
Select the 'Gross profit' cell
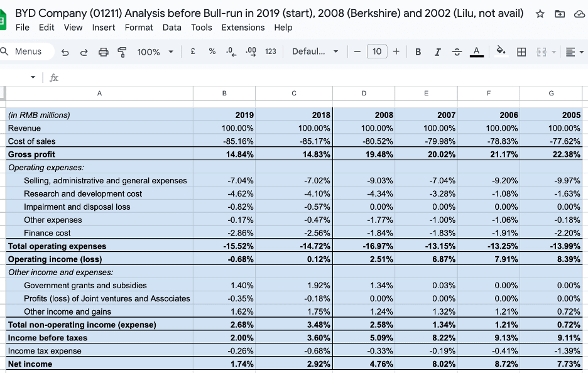[x=99, y=154]
